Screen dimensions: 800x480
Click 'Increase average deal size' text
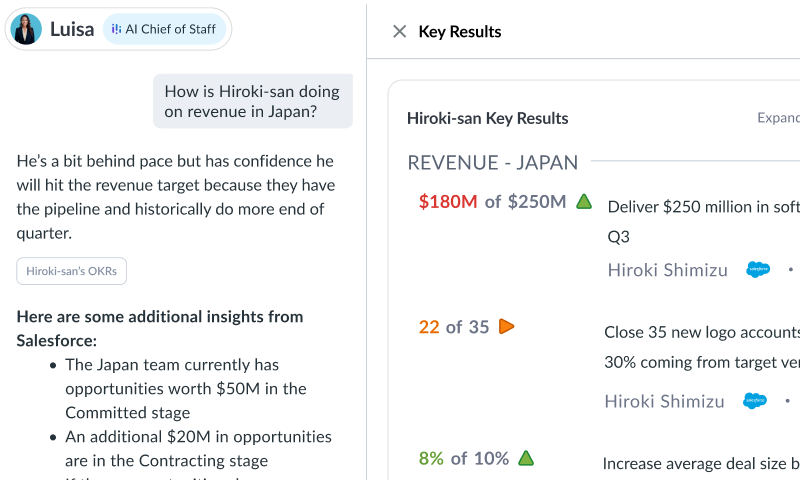(701, 463)
